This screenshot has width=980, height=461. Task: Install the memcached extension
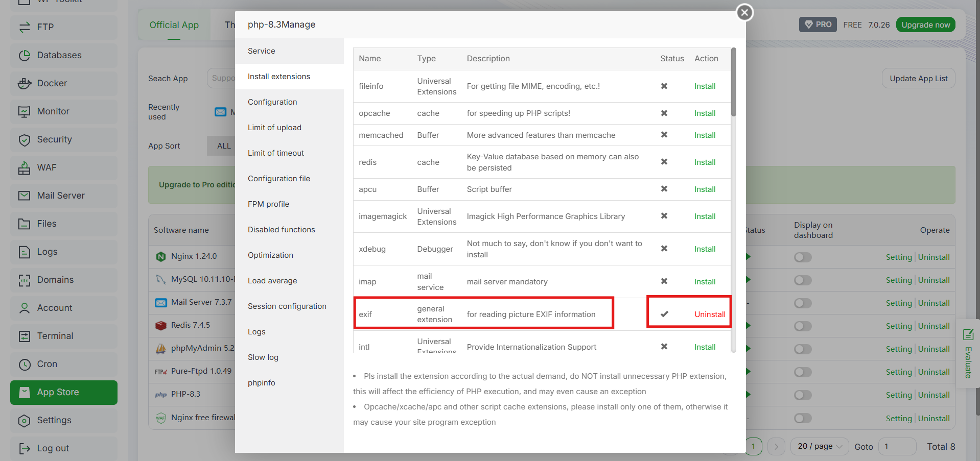pyautogui.click(x=705, y=135)
